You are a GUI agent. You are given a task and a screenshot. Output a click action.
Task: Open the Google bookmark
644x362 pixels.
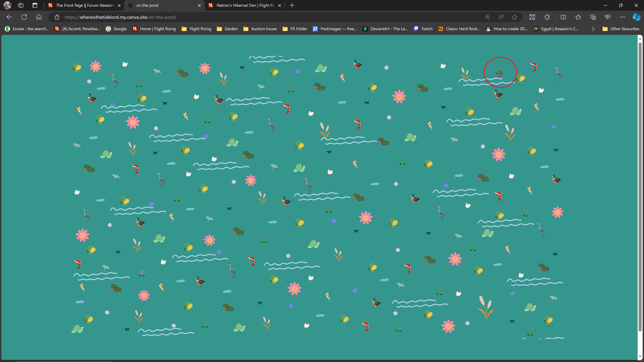pos(116,29)
